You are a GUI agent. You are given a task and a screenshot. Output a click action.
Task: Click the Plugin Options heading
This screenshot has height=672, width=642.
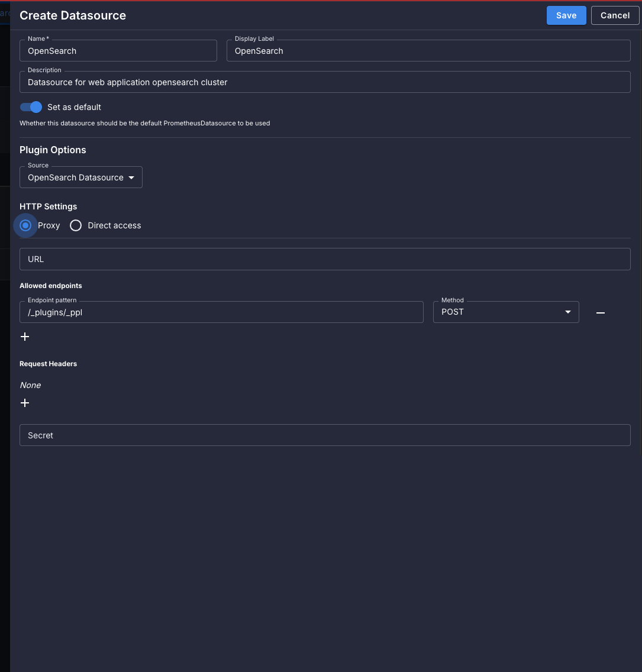(x=53, y=150)
